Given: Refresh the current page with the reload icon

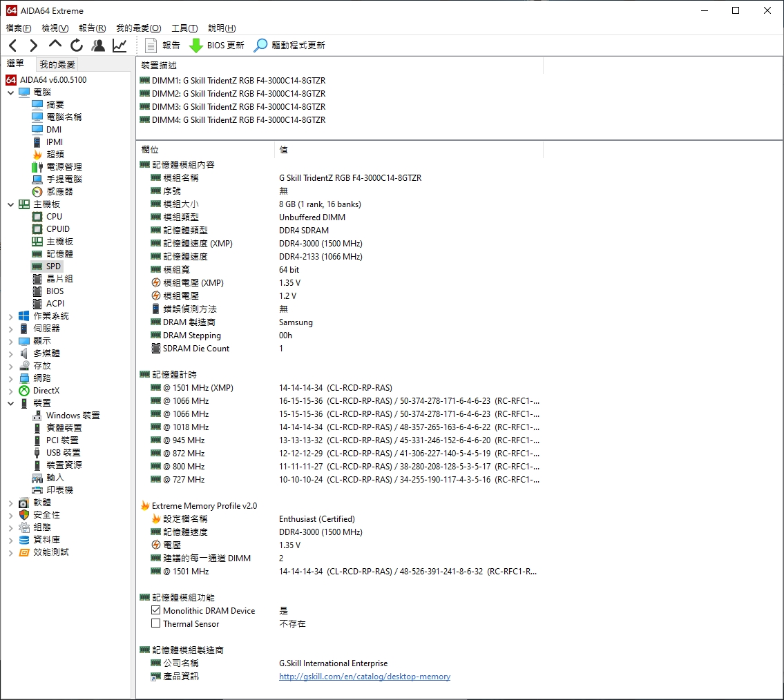Looking at the screenshot, I should (x=77, y=46).
